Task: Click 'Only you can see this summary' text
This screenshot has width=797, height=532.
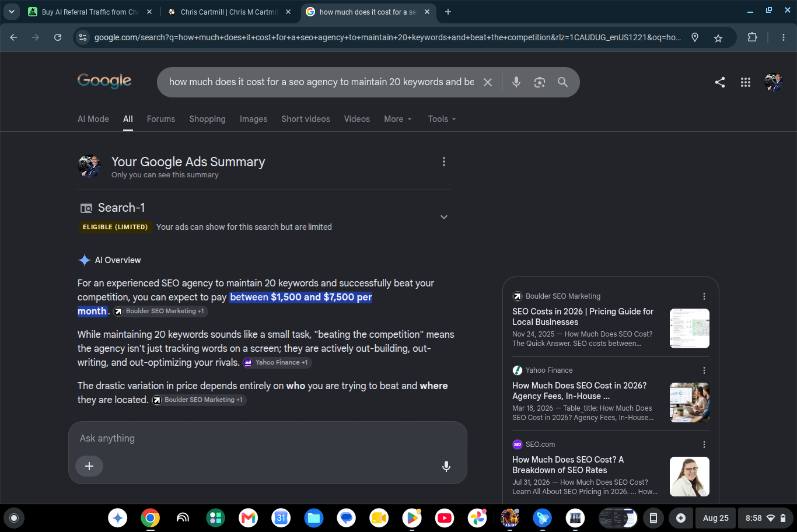Action: [x=165, y=175]
